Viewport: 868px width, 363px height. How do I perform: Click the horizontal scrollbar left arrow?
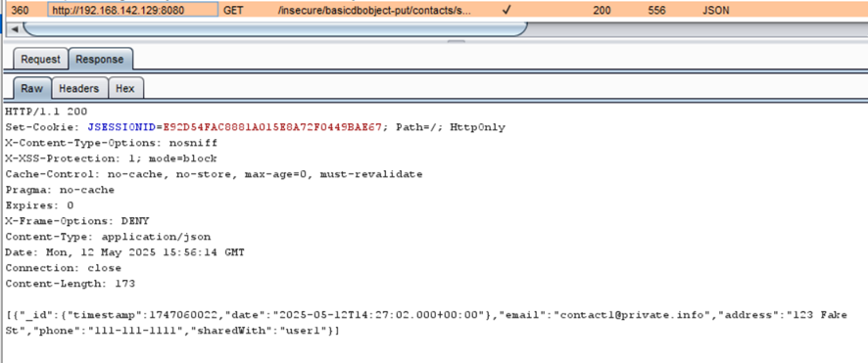point(15,28)
